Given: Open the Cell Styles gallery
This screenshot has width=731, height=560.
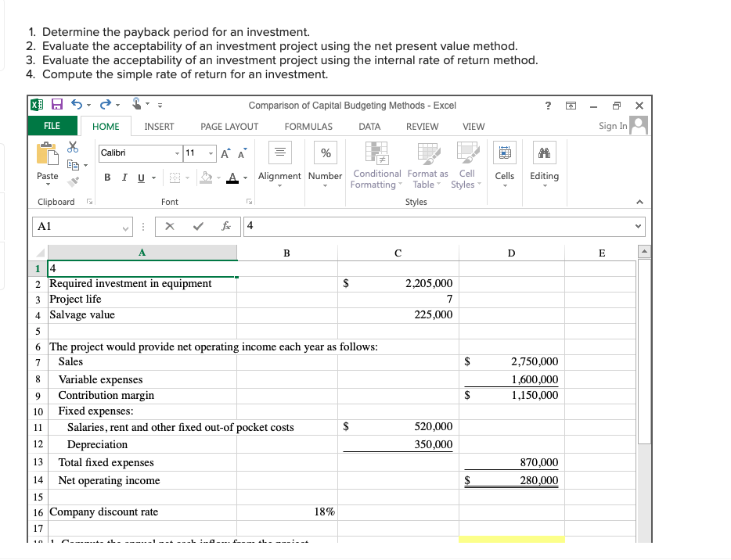Looking at the screenshot, I should (x=466, y=164).
